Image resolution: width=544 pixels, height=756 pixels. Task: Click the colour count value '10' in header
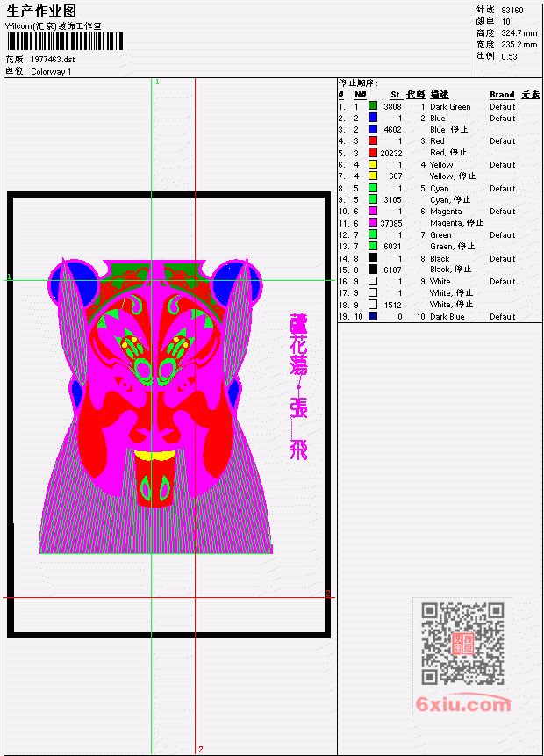[x=505, y=22]
